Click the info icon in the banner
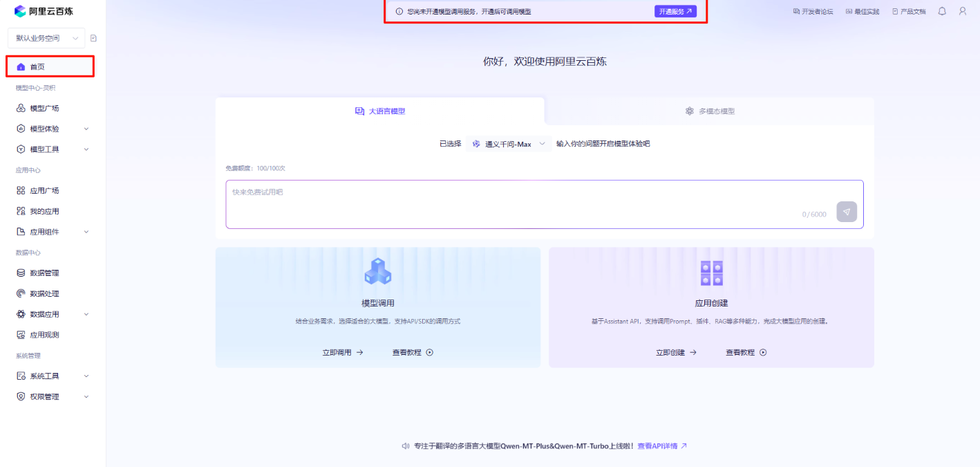The height and width of the screenshot is (467, 980). tap(399, 12)
